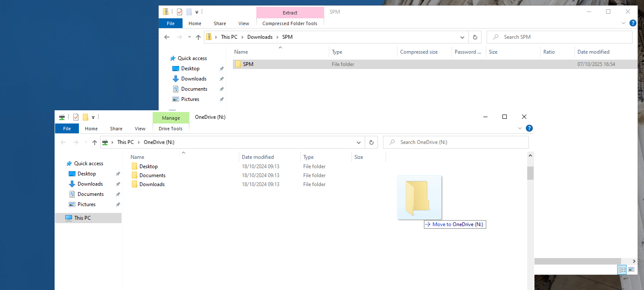Screen dimensions: 644x290
Task: Open the Downloads folder in the OneDrive file list
Action: pyautogui.click(x=152, y=184)
